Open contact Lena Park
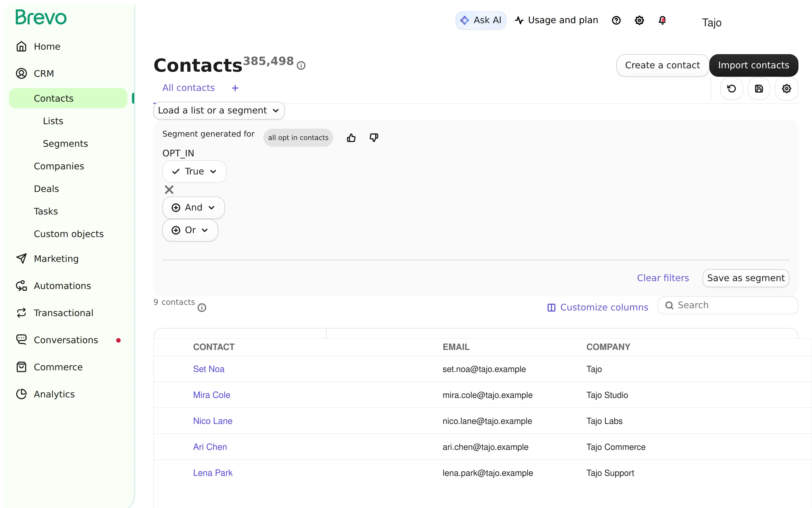 (213, 473)
